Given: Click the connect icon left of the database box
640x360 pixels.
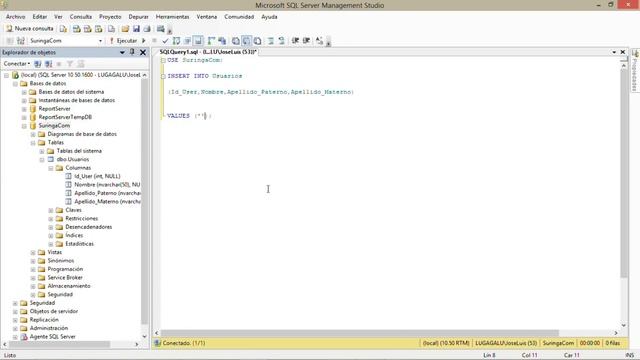Looking at the screenshot, I should pos(10,41).
